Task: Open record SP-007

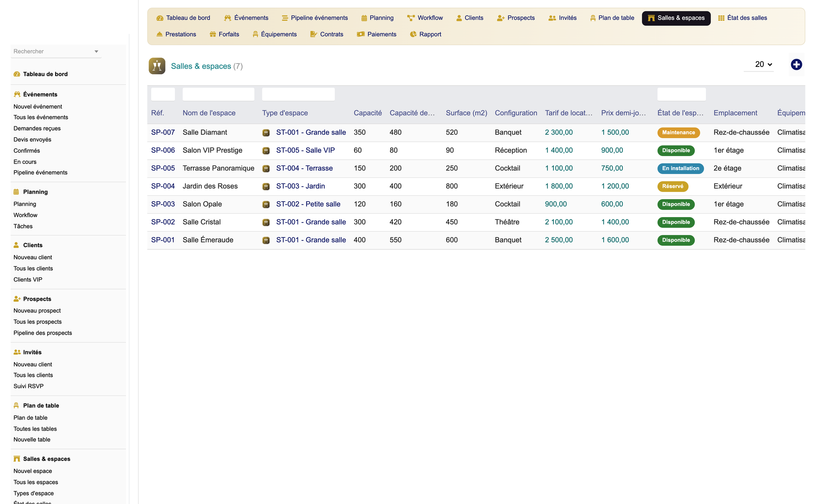Action: click(x=163, y=133)
